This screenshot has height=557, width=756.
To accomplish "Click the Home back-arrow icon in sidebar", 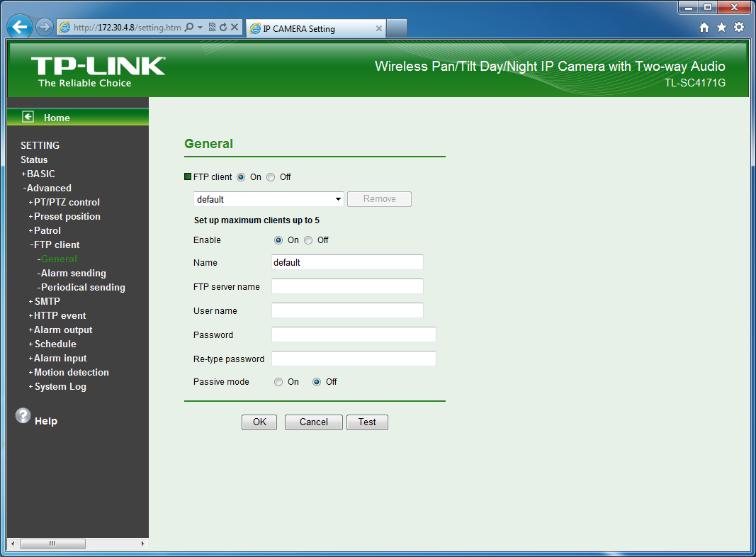I will click(x=28, y=117).
